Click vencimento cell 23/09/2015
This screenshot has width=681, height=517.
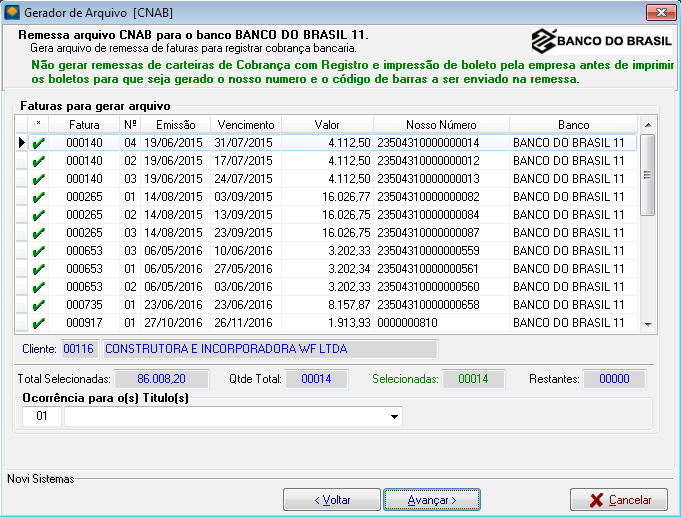pos(246,233)
